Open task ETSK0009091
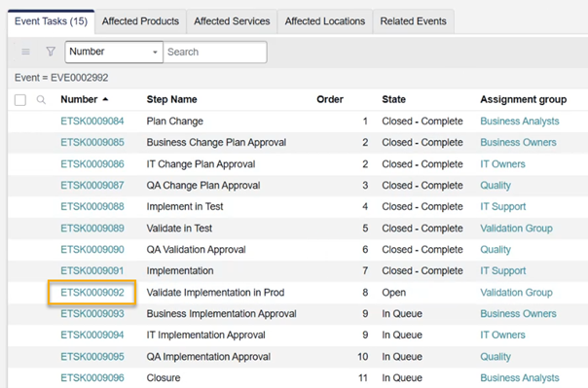Viewport: 588px width, 388px height. pos(92,270)
